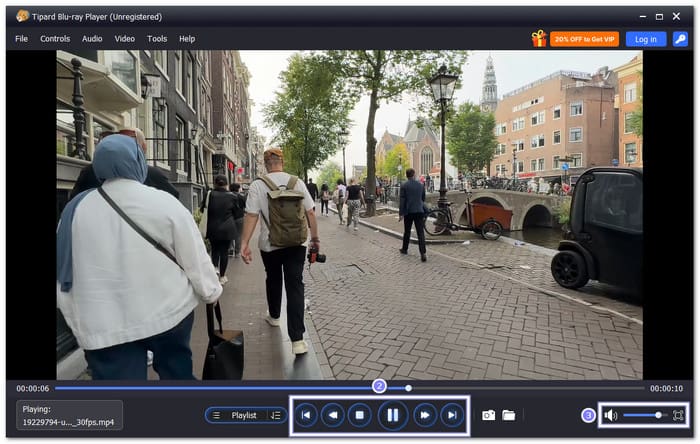Click the video display area

[350, 215]
